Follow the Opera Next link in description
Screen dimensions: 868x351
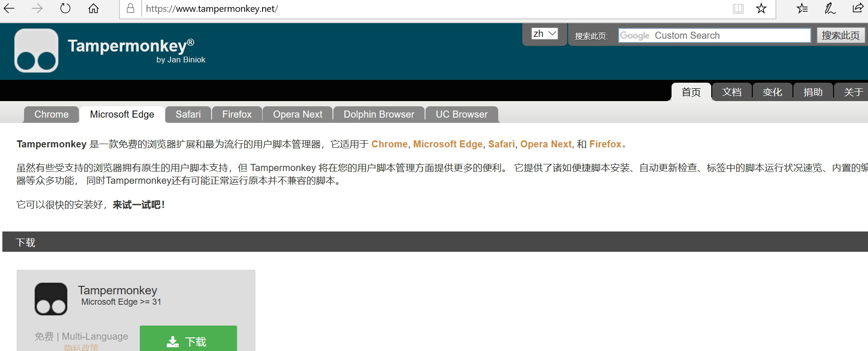pos(546,144)
